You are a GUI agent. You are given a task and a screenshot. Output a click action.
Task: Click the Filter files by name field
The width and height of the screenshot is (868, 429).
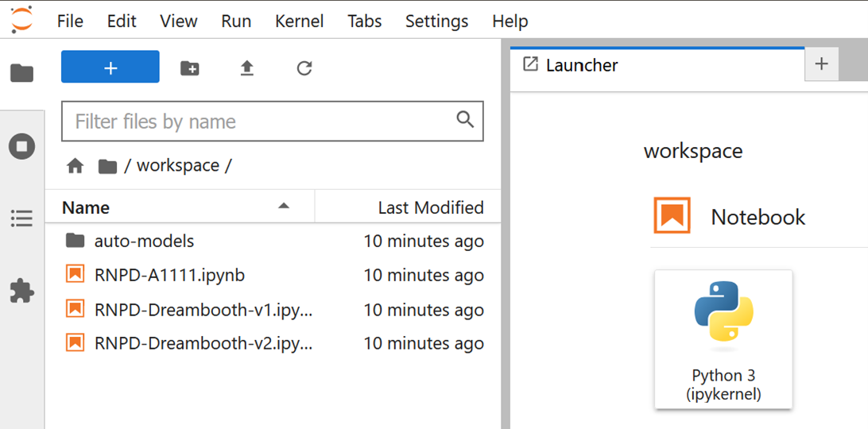click(x=262, y=122)
